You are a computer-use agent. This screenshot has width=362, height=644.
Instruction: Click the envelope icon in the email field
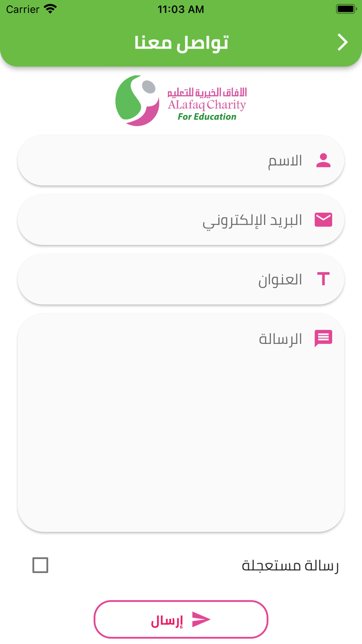coord(323,219)
